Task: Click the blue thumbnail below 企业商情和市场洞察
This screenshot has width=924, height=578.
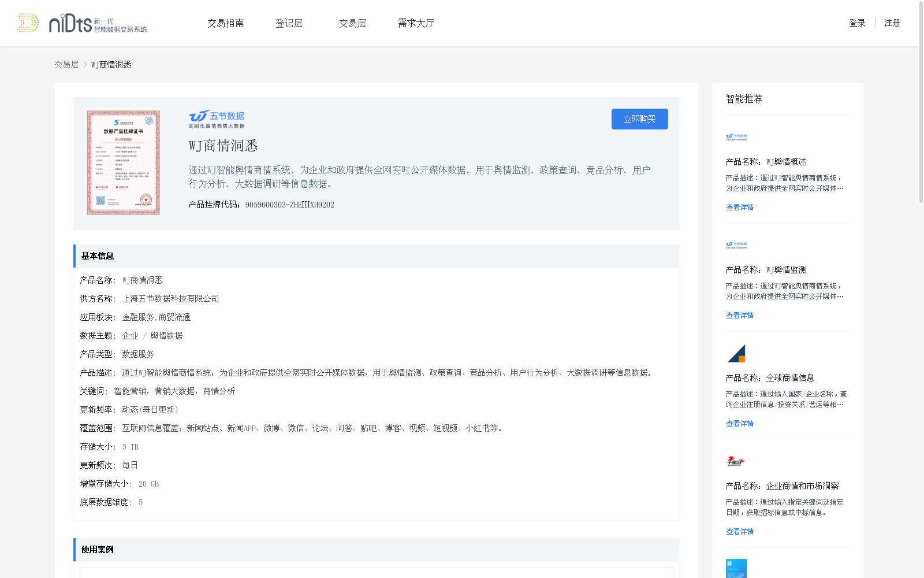Action: point(736,568)
